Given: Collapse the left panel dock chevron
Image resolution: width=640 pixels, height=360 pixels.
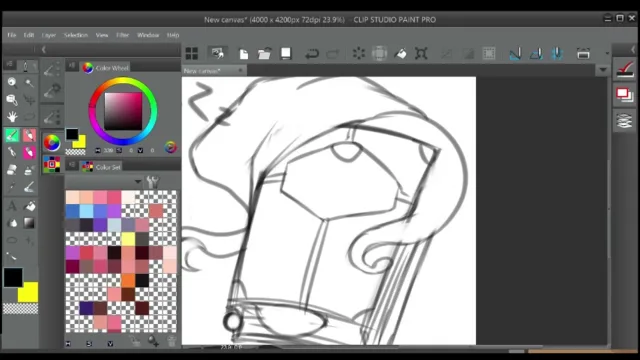Looking at the screenshot, I should coord(43,50).
